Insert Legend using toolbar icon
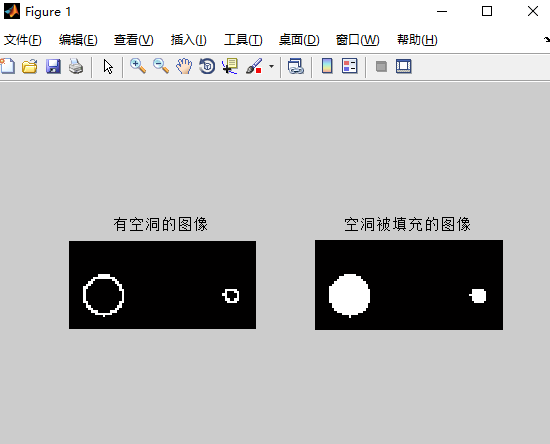The image size is (550, 444). [x=350, y=66]
